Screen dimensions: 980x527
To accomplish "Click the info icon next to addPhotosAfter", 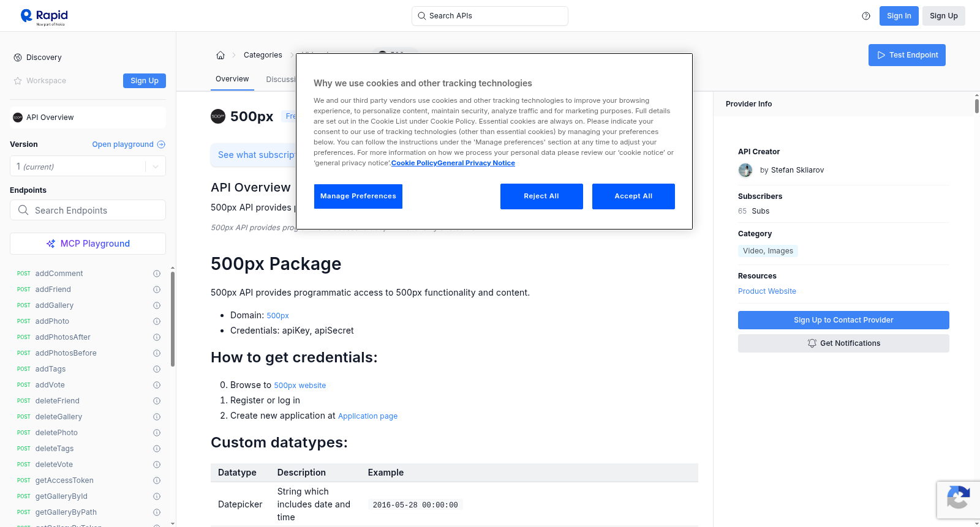I will click(157, 337).
